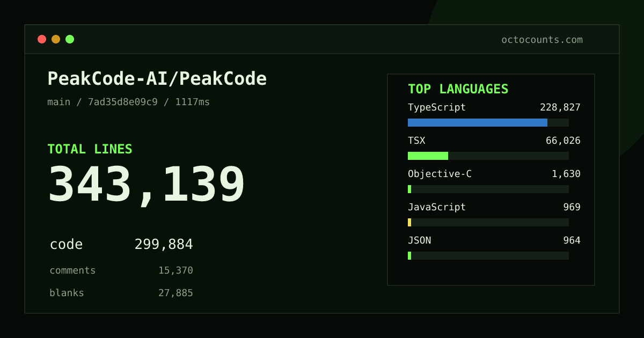Open the octocounts.com link

[542, 40]
